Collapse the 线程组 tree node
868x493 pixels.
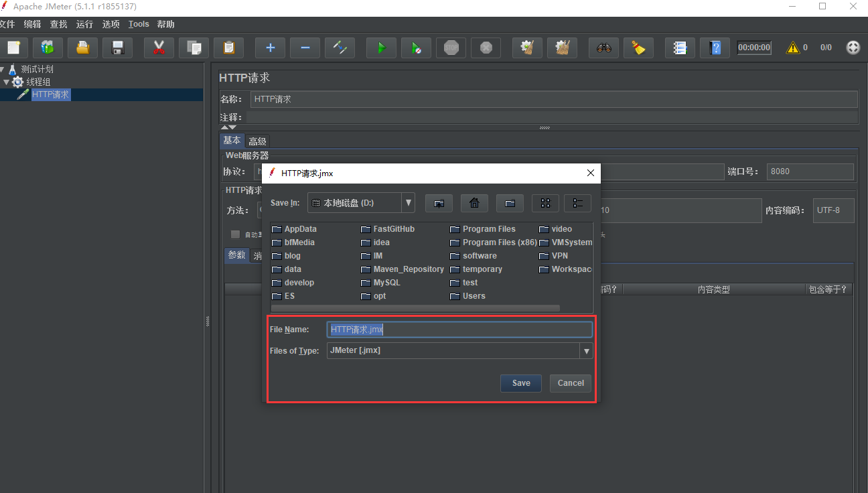(x=7, y=82)
